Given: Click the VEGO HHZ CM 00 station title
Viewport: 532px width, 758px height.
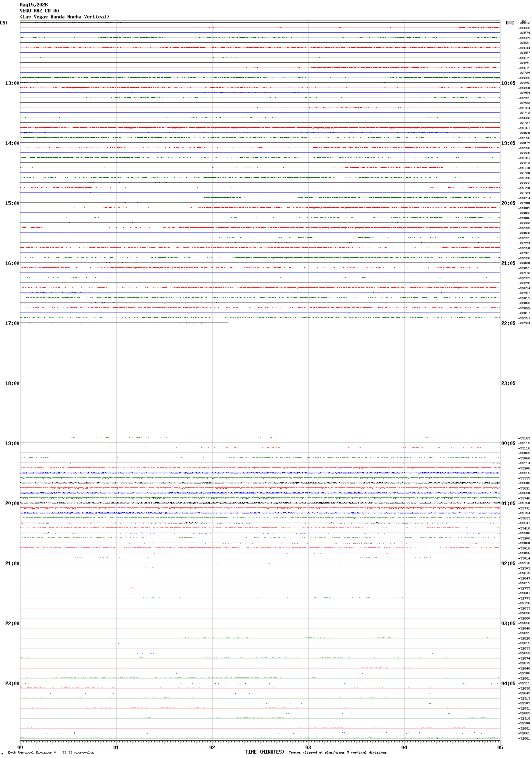Looking at the screenshot, I should coord(39,11).
